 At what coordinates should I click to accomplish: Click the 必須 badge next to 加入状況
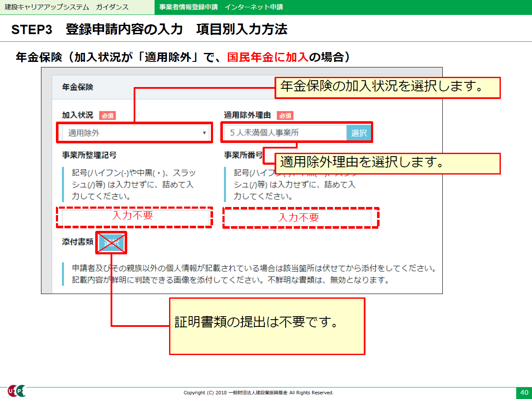click(x=107, y=116)
